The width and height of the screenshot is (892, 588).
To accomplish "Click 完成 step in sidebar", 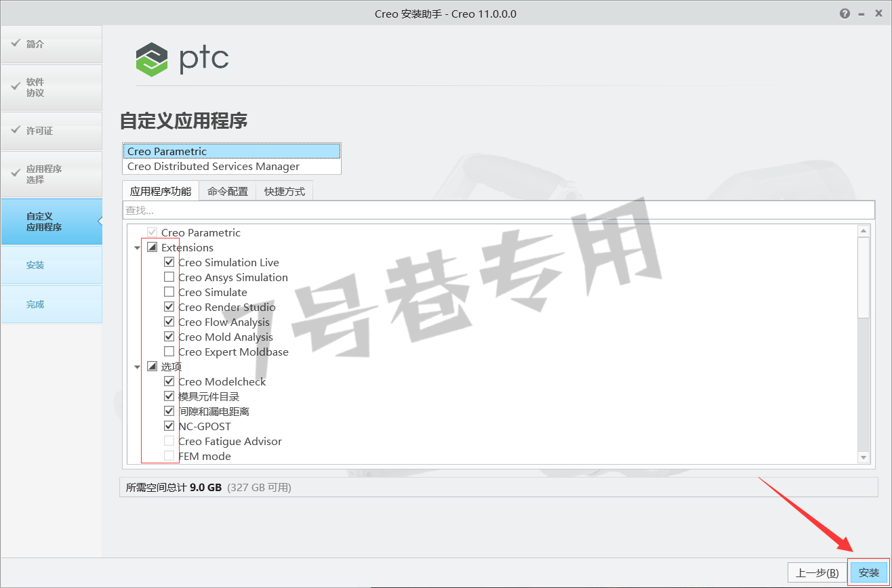I will click(x=52, y=304).
